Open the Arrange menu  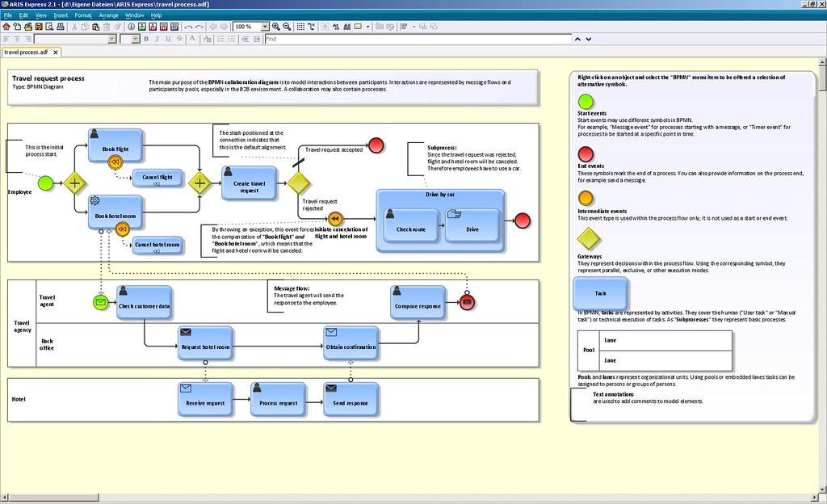[109, 15]
